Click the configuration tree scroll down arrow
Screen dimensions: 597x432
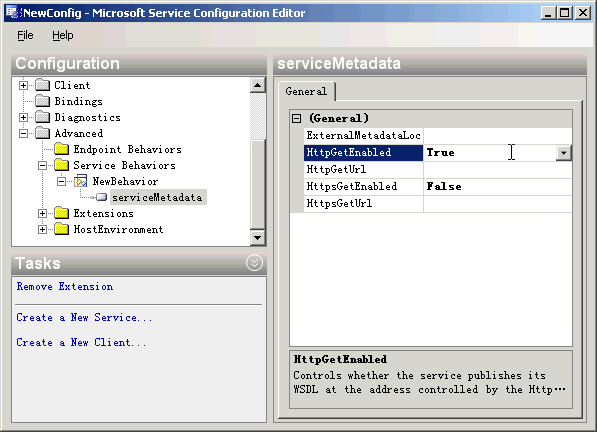[x=258, y=238]
